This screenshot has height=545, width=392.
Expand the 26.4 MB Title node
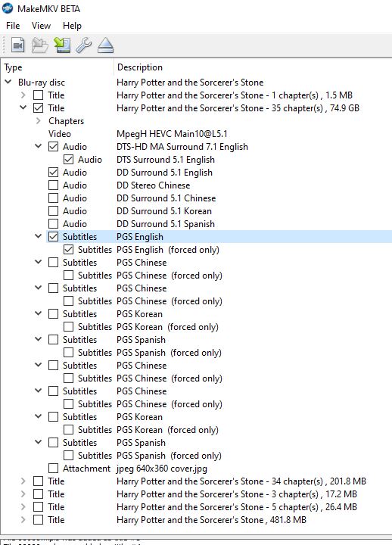[23, 506]
